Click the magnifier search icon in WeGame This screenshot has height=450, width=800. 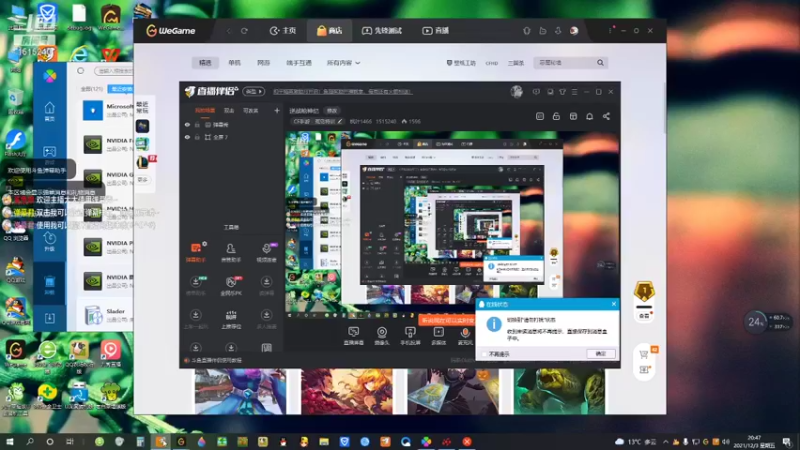click(x=601, y=63)
